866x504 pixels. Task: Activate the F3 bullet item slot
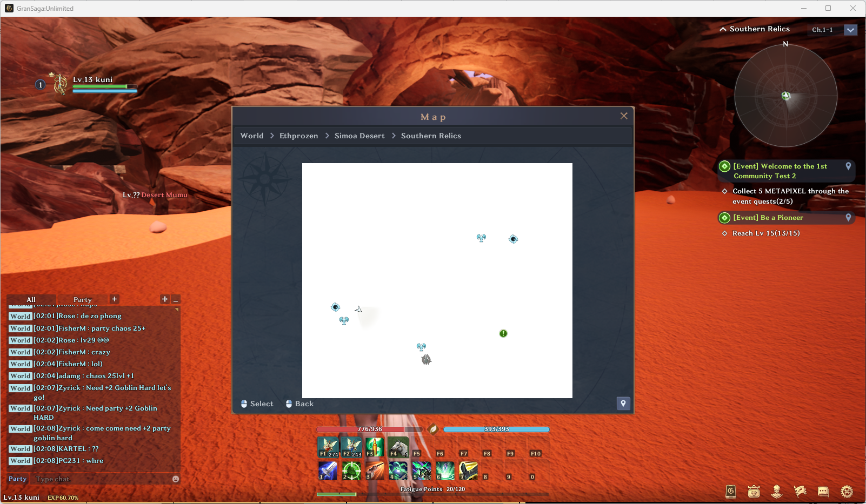pos(375,447)
